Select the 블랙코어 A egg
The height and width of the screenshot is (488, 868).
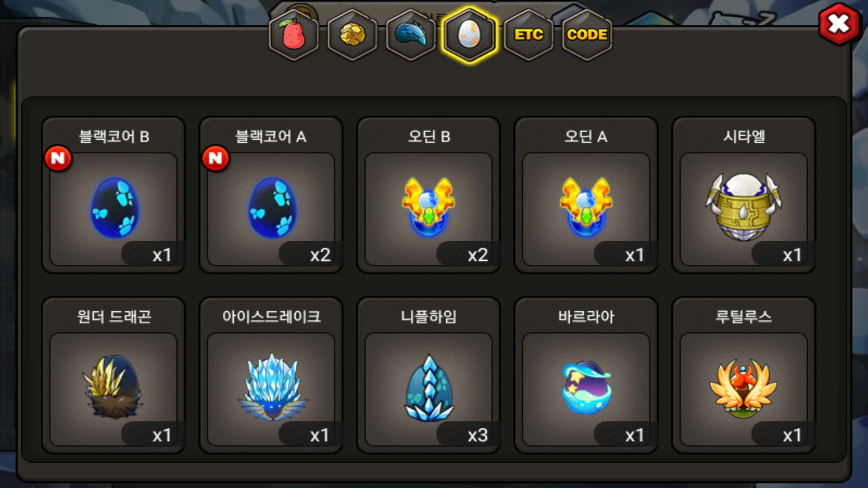pyautogui.click(x=271, y=195)
